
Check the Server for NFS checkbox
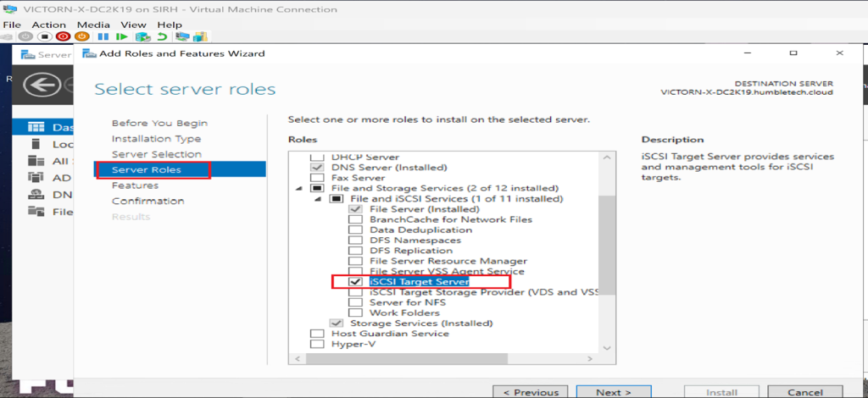pos(356,302)
